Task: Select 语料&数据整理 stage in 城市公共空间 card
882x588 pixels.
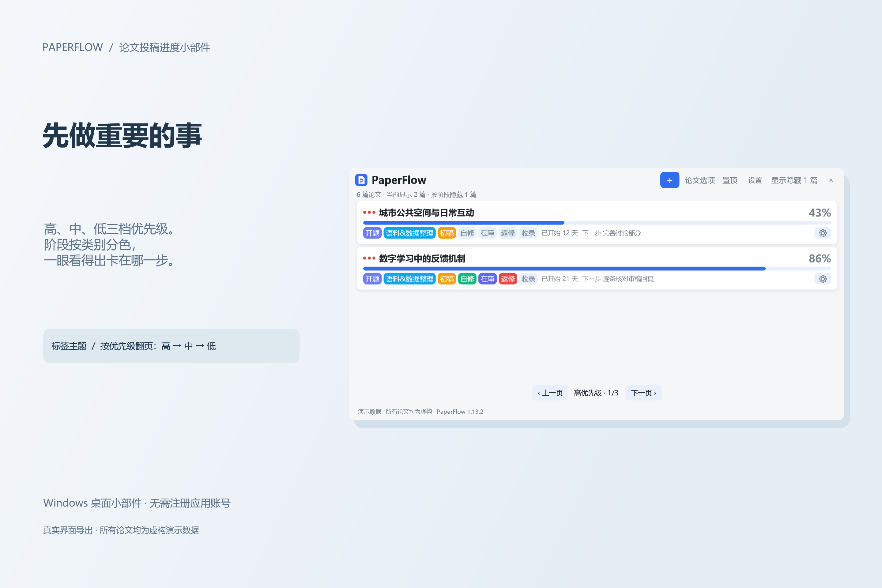Action: pyautogui.click(x=409, y=233)
